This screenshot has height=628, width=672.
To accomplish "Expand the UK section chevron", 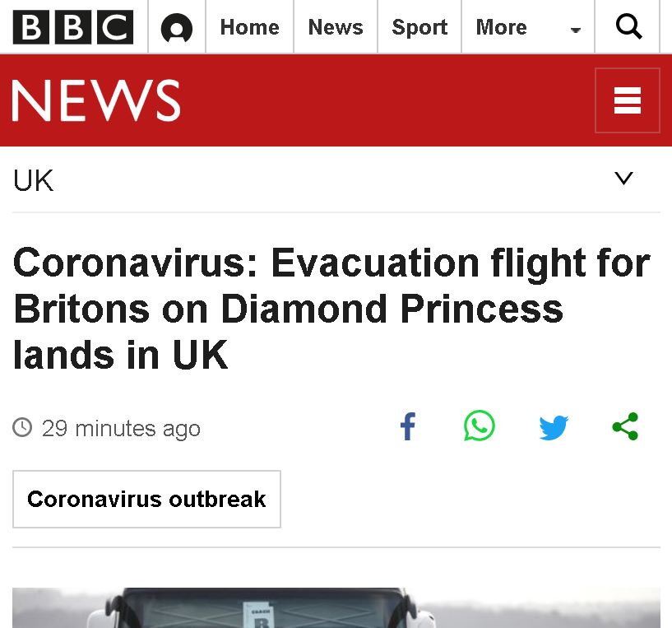I will [x=624, y=179].
